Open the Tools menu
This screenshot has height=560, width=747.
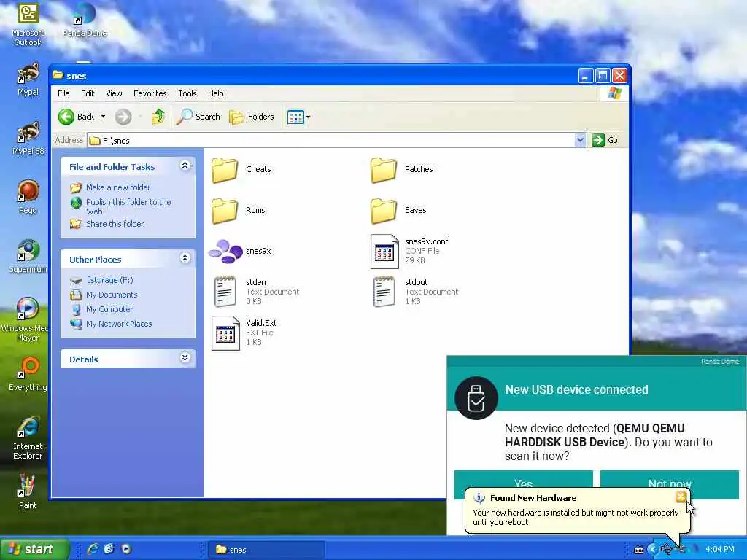pos(187,93)
